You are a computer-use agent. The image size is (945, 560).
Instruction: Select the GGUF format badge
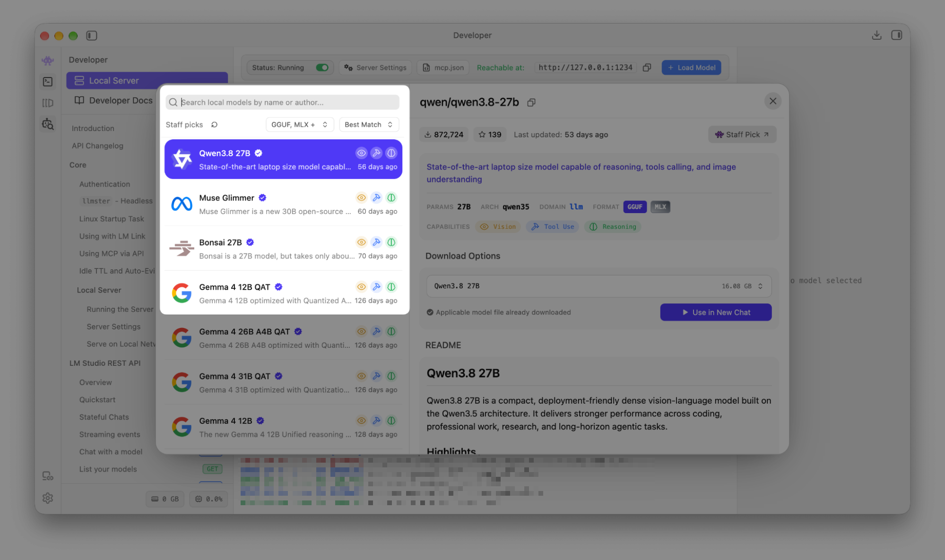[x=634, y=207]
